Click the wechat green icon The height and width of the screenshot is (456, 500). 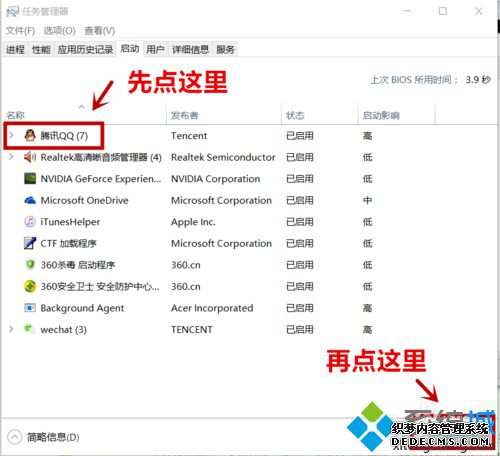30,329
